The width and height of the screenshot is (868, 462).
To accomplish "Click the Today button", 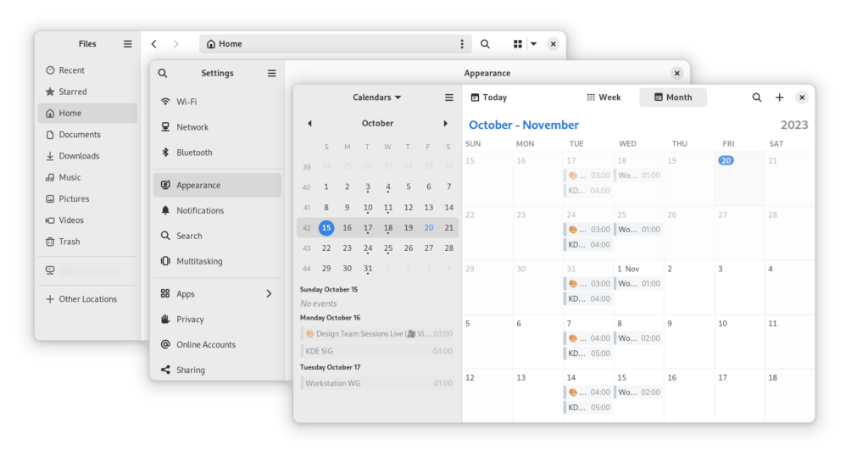I will (x=489, y=97).
